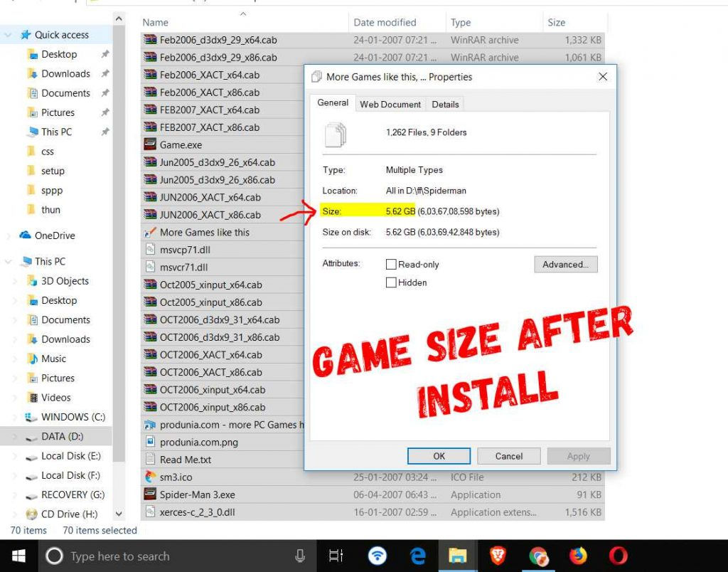This screenshot has width=728, height=572.
Task: Select Spider-Man 3.exe application icon
Action: tap(150, 494)
